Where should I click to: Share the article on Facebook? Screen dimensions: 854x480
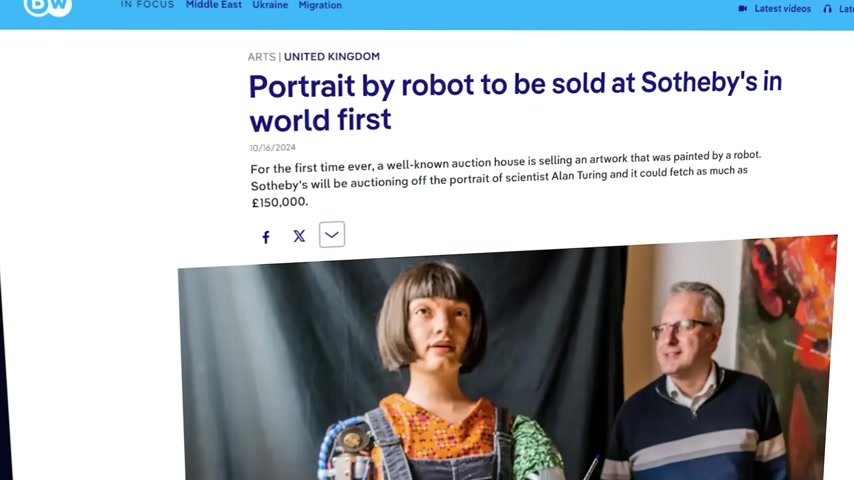(266, 237)
